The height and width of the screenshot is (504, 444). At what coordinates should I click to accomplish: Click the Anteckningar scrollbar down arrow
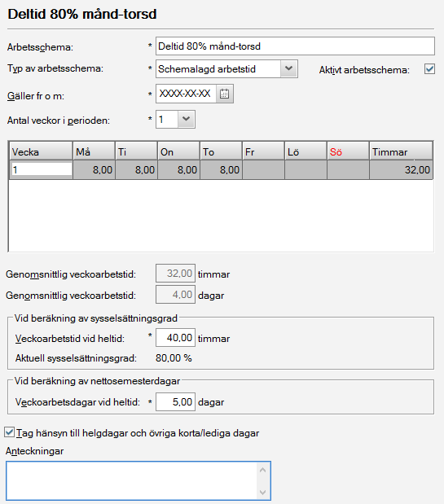(x=262, y=492)
